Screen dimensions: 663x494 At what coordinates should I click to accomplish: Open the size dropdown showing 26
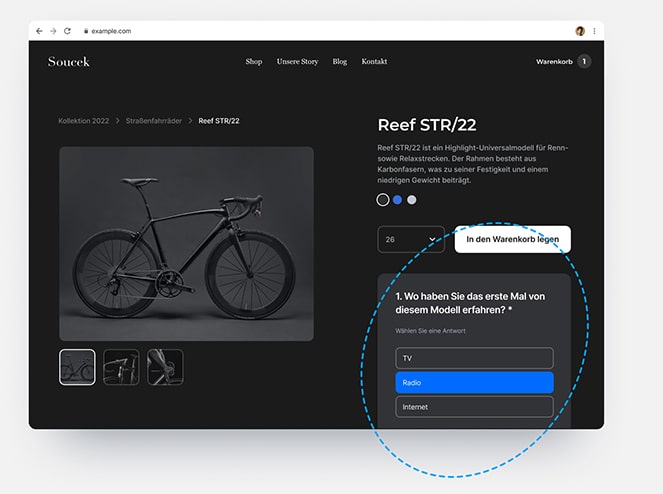pos(411,239)
